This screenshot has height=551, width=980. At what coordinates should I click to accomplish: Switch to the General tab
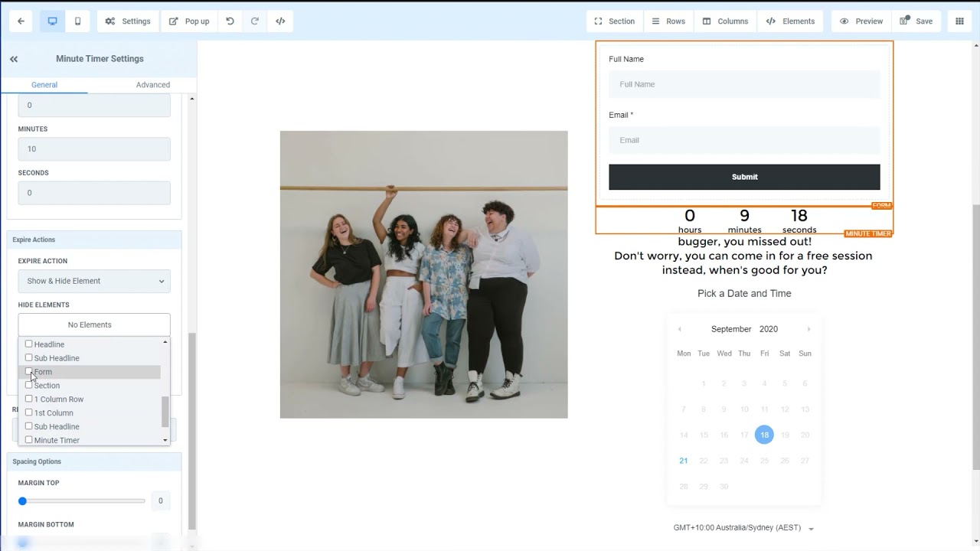click(x=44, y=85)
